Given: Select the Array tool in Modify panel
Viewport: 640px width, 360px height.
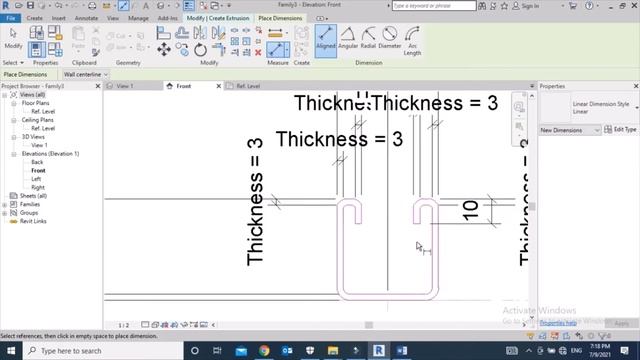Looking at the screenshot, I should [235, 41].
